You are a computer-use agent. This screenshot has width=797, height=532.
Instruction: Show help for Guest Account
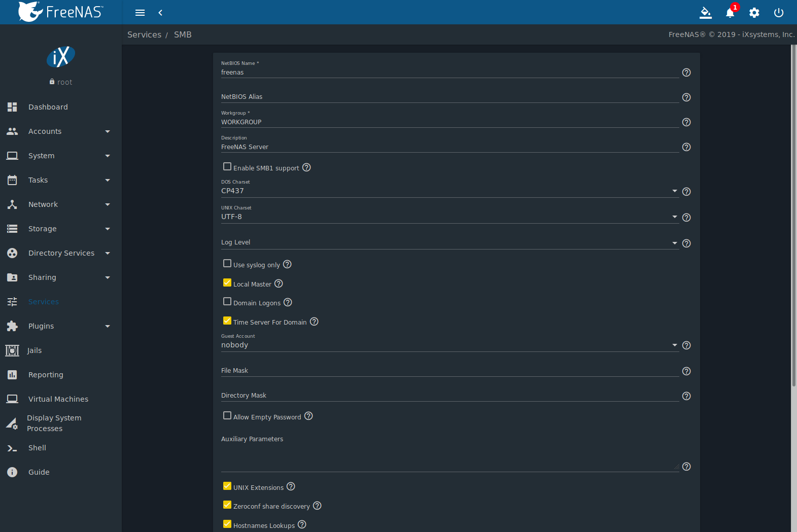pos(686,345)
